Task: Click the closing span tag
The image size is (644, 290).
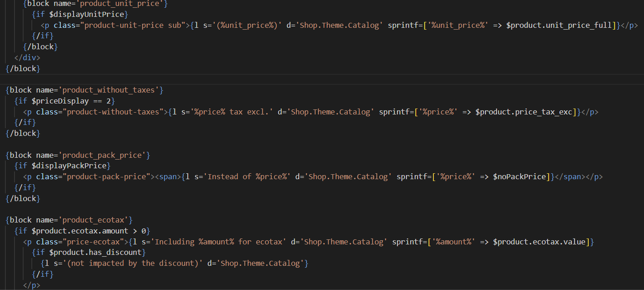Action: (570, 176)
